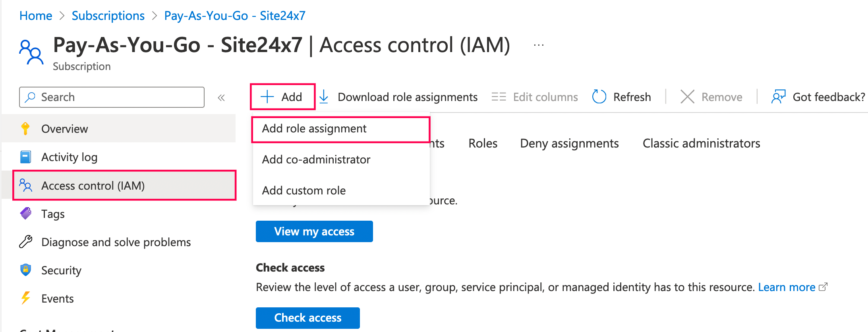The image size is (868, 332).
Task: Collapse the sidebar with the double chevron
Action: [x=221, y=97]
